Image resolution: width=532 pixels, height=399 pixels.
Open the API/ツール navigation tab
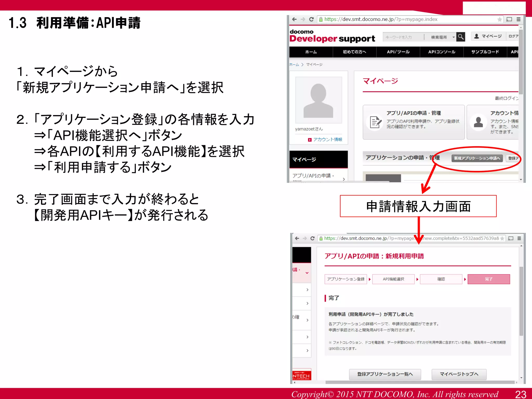pyautogui.click(x=398, y=52)
